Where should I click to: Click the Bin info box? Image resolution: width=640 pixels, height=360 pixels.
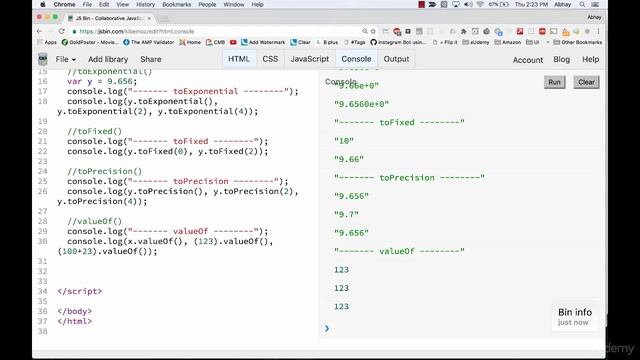click(x=575, y=316)
